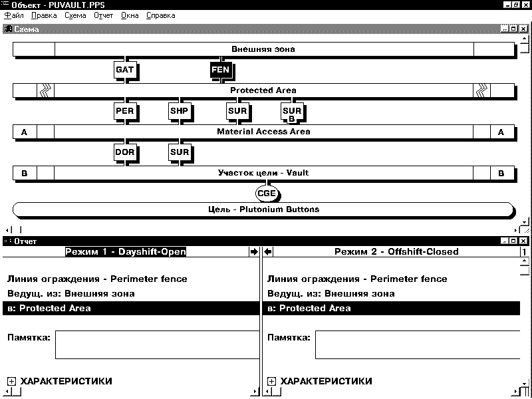Select the SHP shipping element
The image size is (532, 399).
(x=179, y=111)
